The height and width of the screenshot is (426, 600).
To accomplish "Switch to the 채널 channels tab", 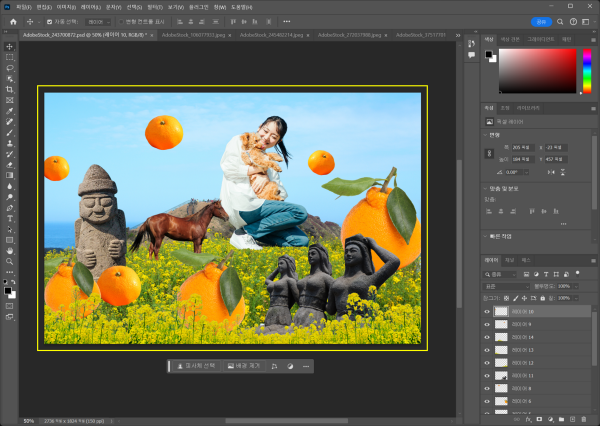I will click(509, 260).
